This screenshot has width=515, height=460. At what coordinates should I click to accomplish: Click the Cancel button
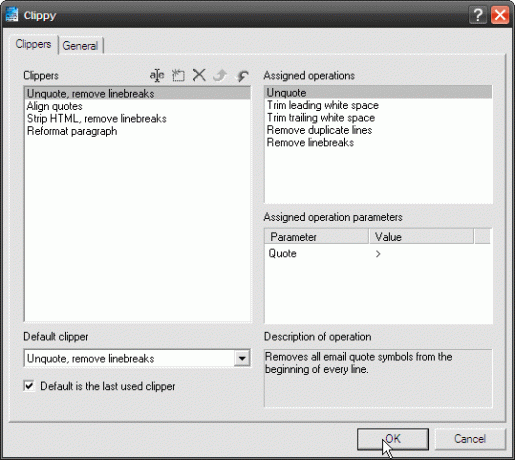[470, 439]
